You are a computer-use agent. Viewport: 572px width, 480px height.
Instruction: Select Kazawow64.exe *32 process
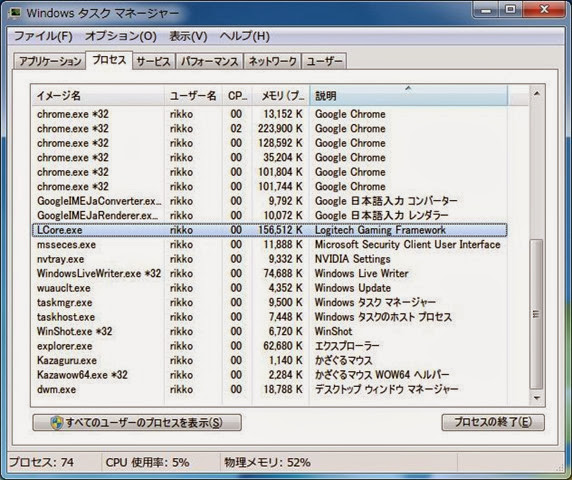[x=270, y=375]
